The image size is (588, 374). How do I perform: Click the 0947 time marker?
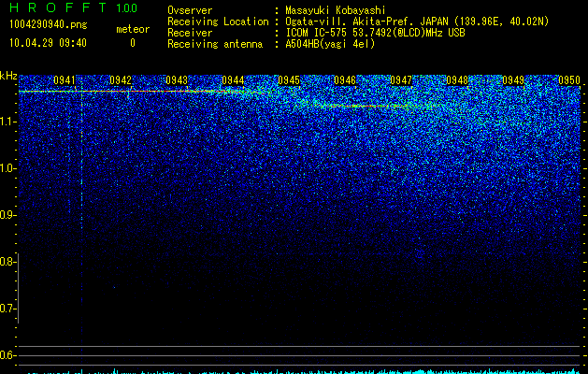click(x=401, y=79)
